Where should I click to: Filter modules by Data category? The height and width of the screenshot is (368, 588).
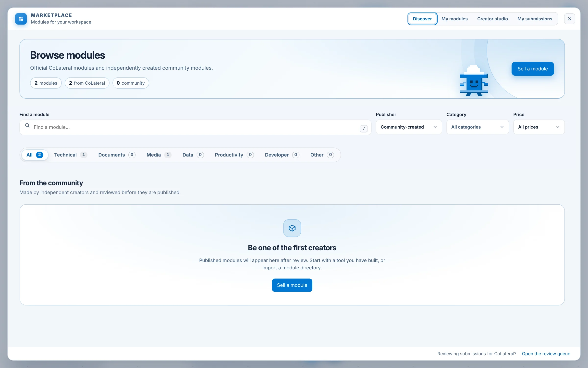193,155
